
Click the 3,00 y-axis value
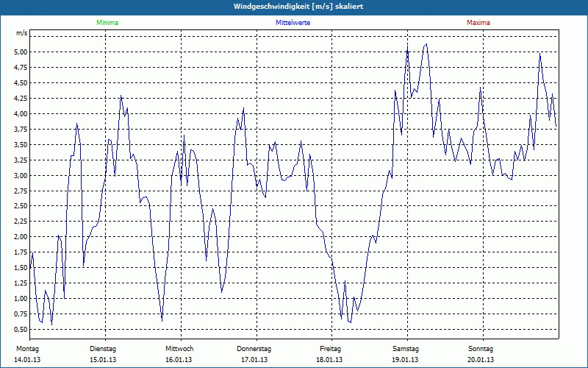coord(21,175)
